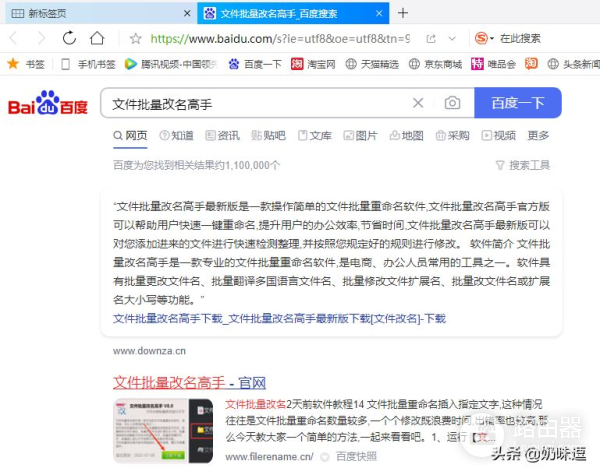This screenshot has width=600, height=475.
Task: Open 文件批量改名高手下载 最新版下载 link
Action: (x=279, y=318)
